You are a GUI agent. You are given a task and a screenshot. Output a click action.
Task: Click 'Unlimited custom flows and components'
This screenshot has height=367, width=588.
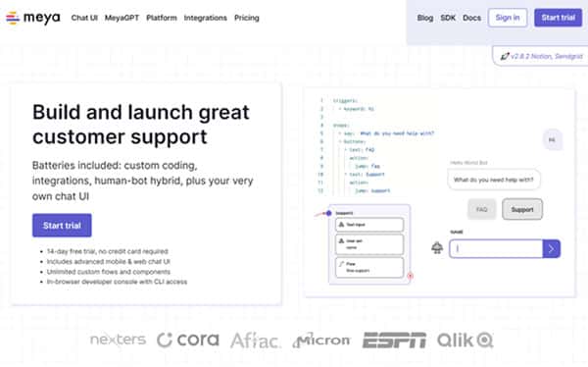(109, 272)
